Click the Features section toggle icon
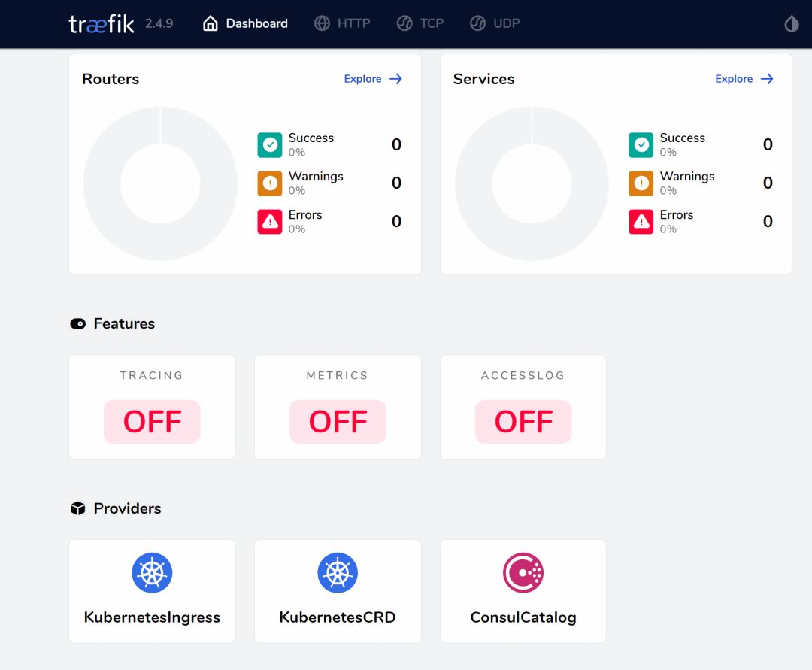This screenshot has height=670, width=812. [77, 323]
